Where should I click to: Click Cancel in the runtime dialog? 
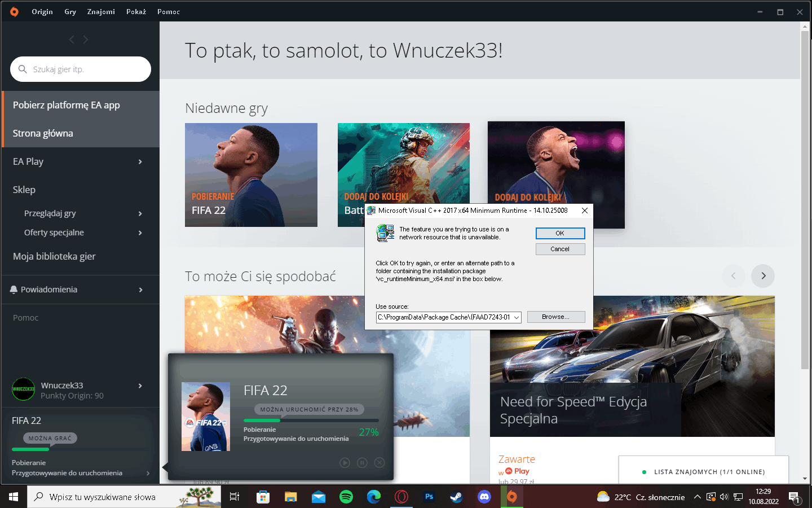tap(560, 249)
